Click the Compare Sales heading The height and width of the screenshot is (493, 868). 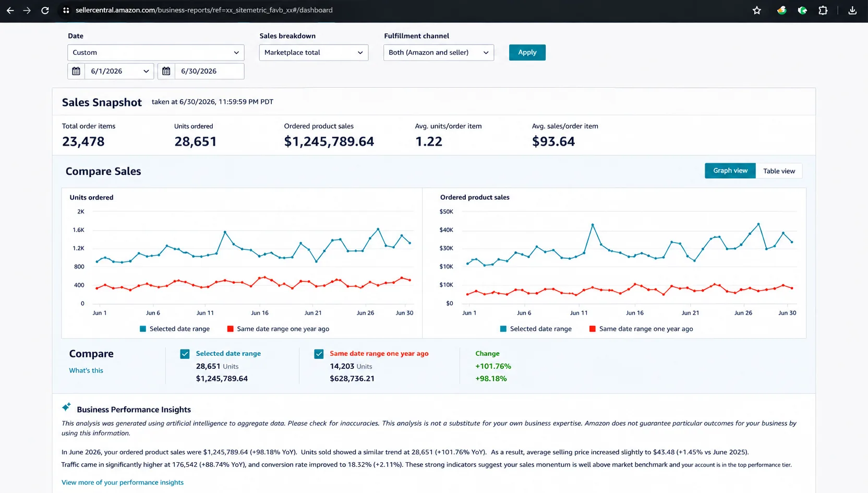(103, 171)
